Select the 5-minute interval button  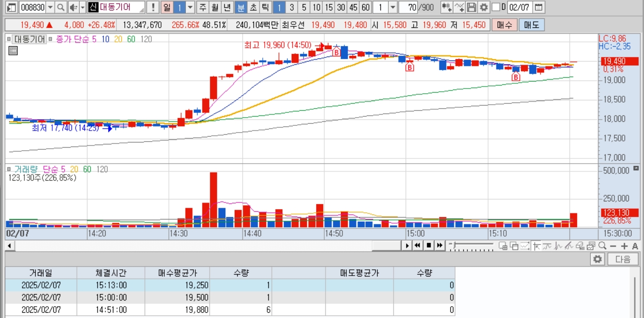pos(304,7)
